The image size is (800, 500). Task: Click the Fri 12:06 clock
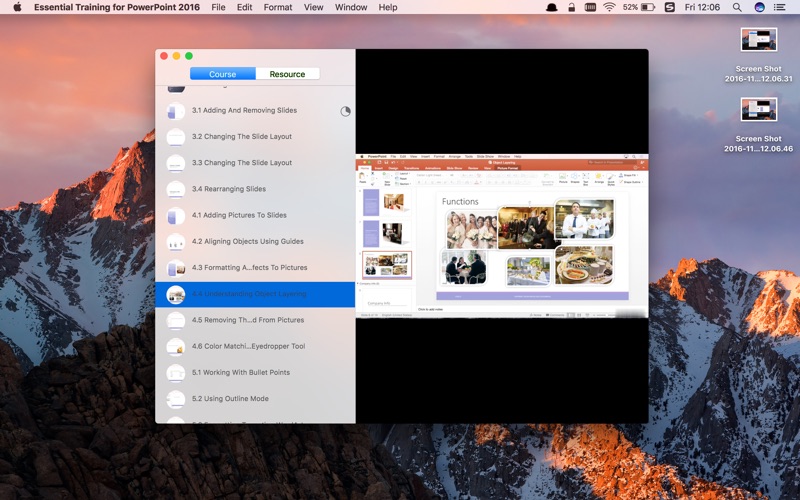[x=702, y=7]
